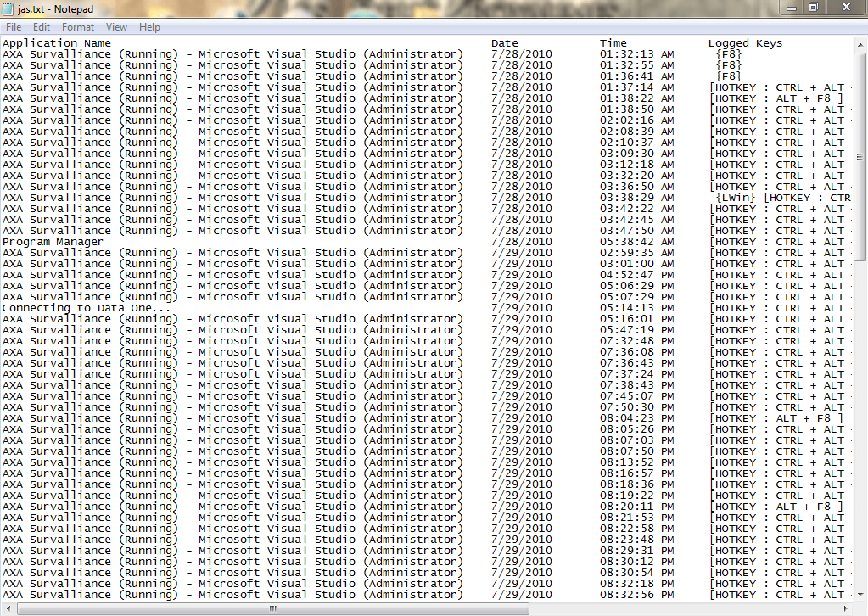Click the vertical scrollbar up arrow
868x616 pixels.
point(860,43)
